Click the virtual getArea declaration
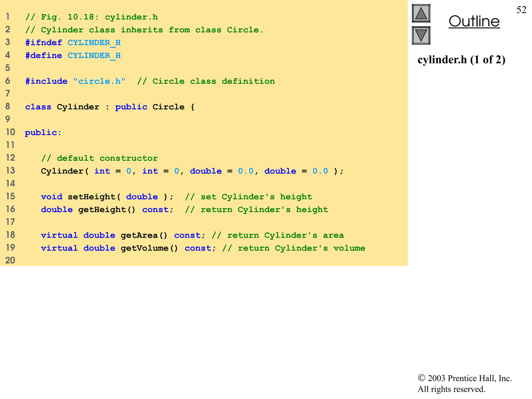 [x=123, y=235]
